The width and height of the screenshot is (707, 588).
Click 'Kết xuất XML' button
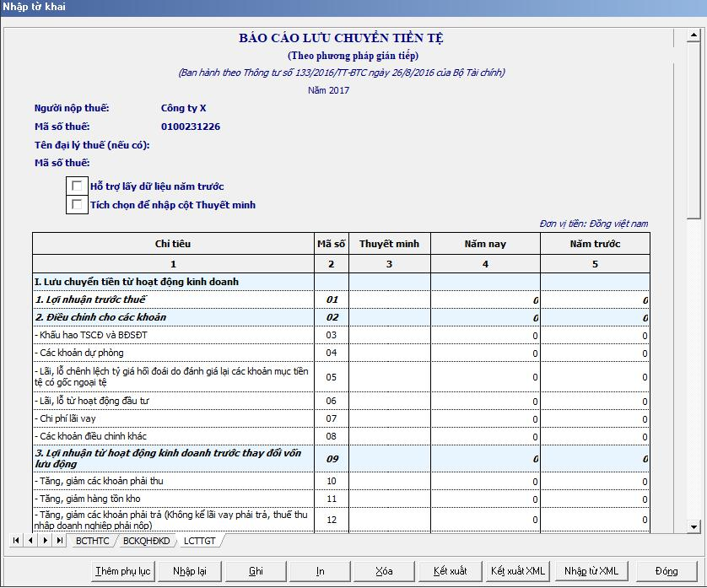click(518, 571)
